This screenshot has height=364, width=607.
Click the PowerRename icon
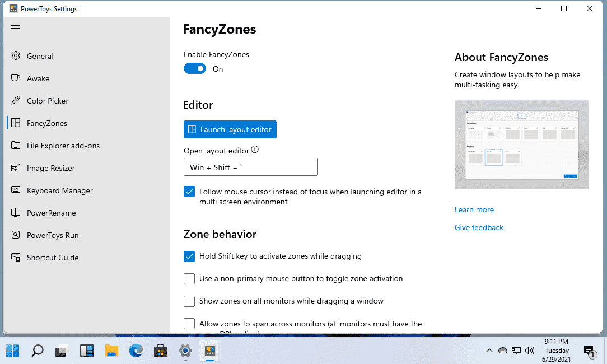coord(16,213)
